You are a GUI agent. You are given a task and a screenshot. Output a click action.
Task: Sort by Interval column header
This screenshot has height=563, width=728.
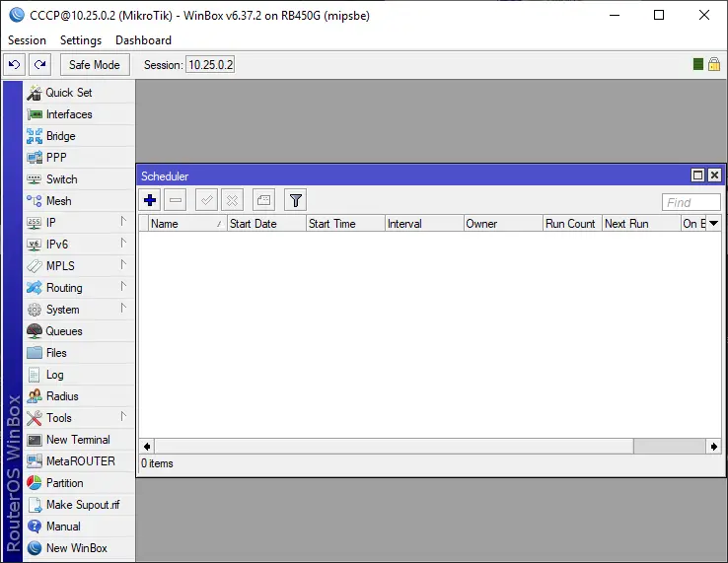tap(424, 224)
